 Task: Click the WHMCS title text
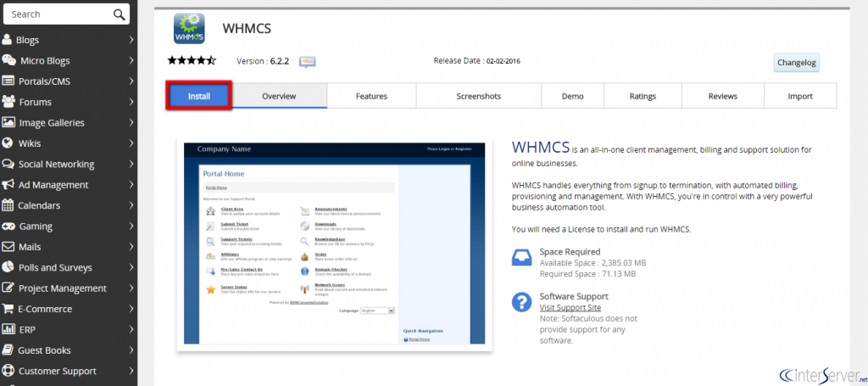tap(247, 28)
